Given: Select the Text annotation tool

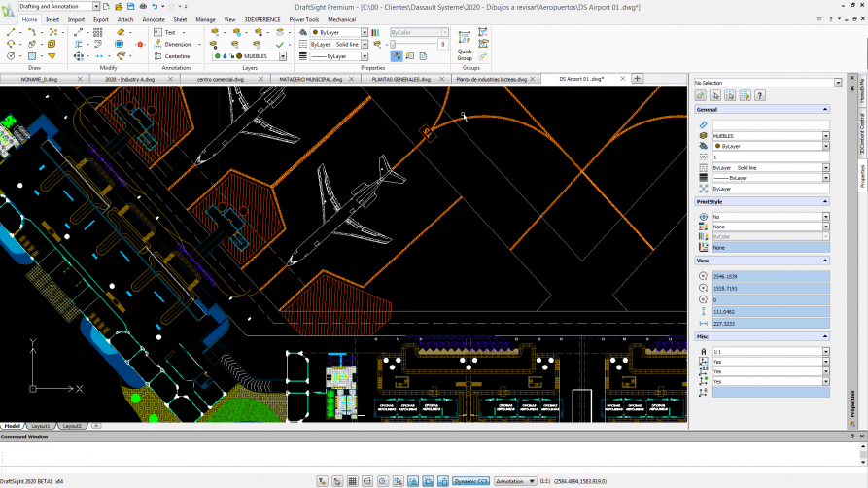Looking at the screenshot, I should pyautogui.click(x=164, y=32).
